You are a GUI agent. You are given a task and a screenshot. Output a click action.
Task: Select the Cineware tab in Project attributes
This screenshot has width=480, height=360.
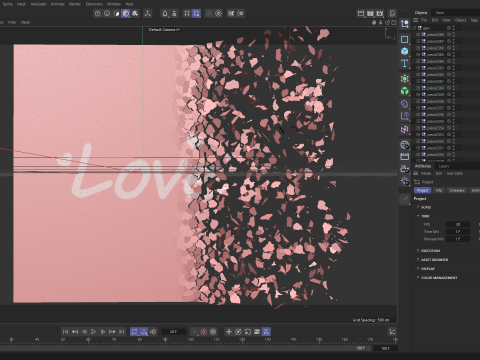pyautogui.click(x=457, y=190)
